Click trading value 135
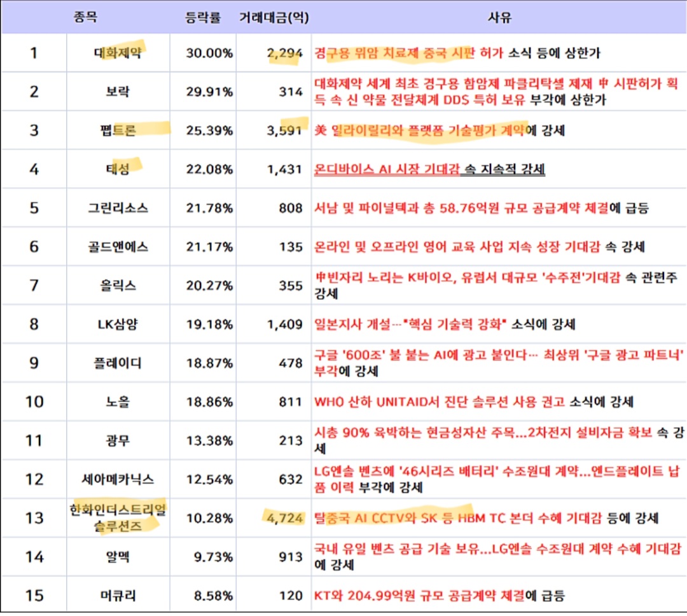The height and width of the screenshot is (616, 687). click(291, 247)
